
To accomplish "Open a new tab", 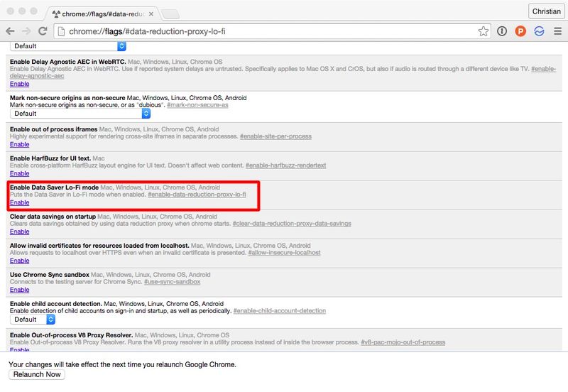I will [x=170, y=14].
